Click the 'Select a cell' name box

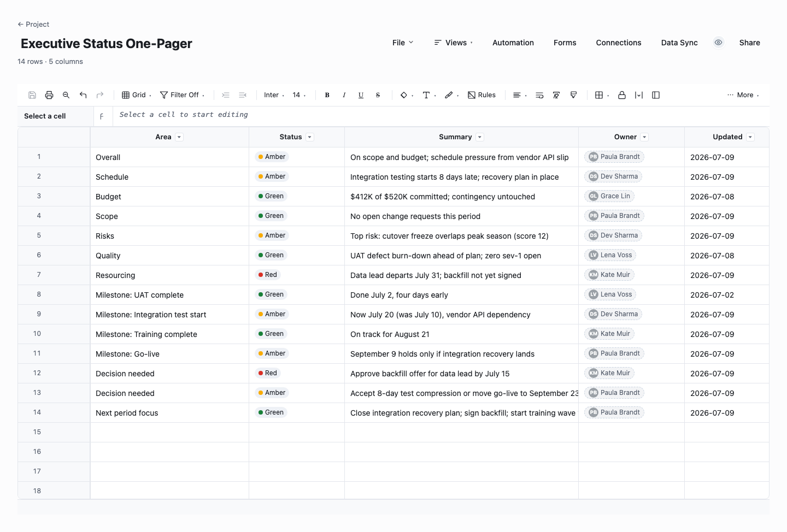(55, 116)
